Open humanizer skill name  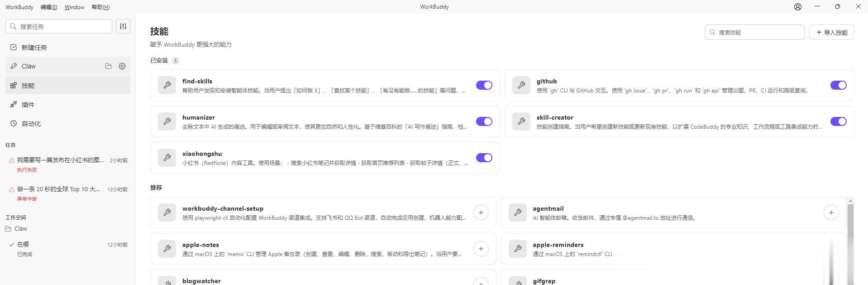199,117
